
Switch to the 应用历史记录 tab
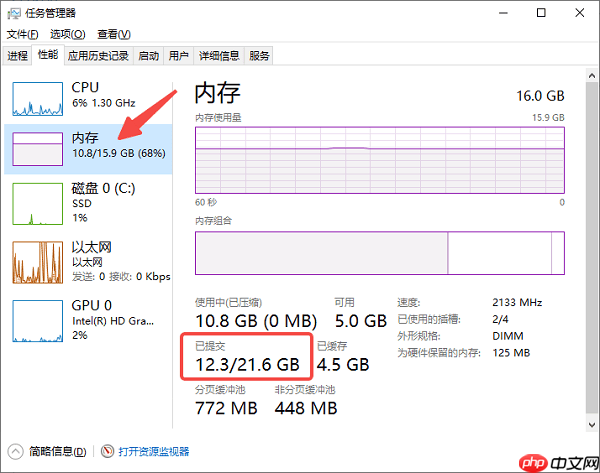(x=98, y=56)
